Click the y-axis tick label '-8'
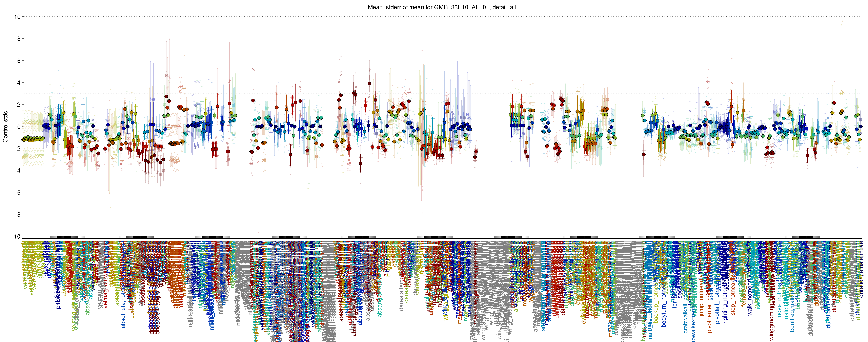The image size is (868, 342). pos(18,214)
